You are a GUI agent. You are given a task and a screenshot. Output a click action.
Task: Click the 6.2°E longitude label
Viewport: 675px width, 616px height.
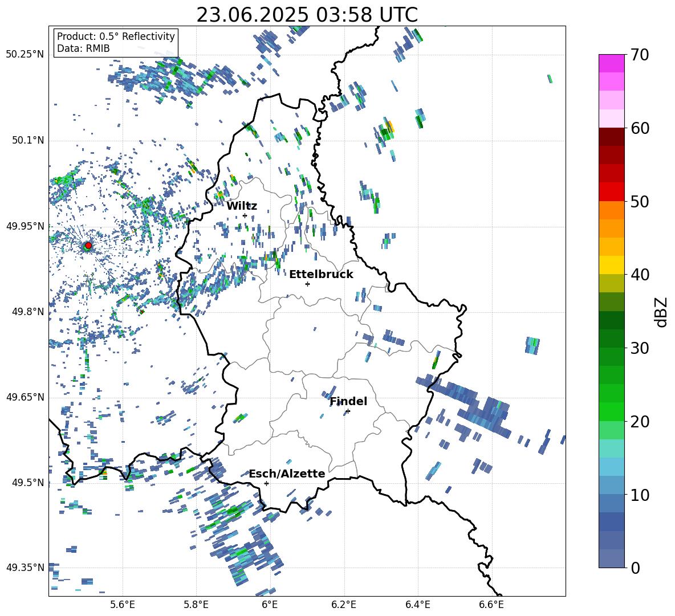tap(344, 605)
